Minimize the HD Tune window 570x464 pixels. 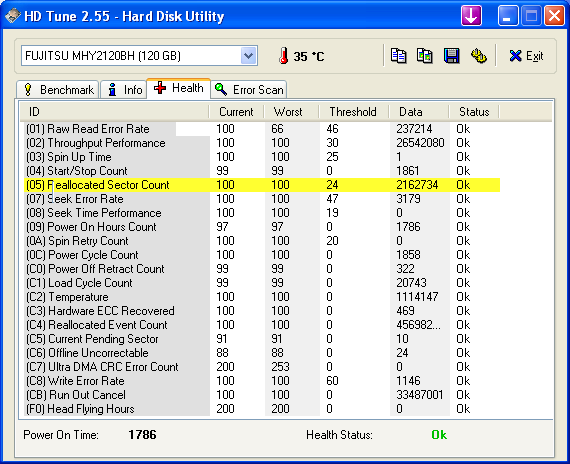507,16
